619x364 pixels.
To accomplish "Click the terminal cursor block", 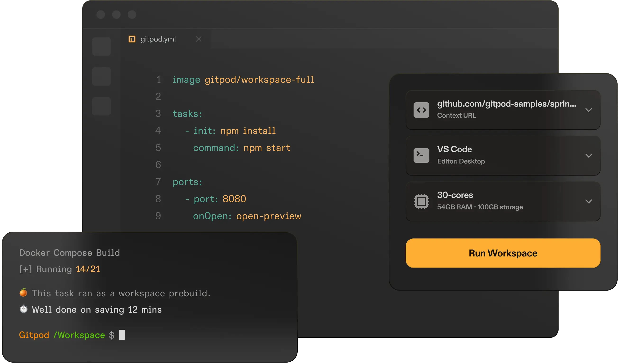I will coord(122,335).
